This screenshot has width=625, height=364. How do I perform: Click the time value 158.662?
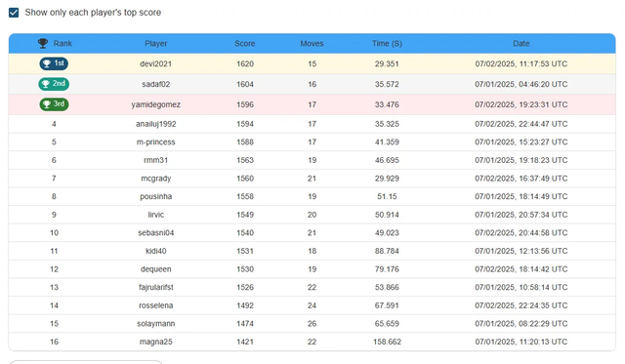387,342
